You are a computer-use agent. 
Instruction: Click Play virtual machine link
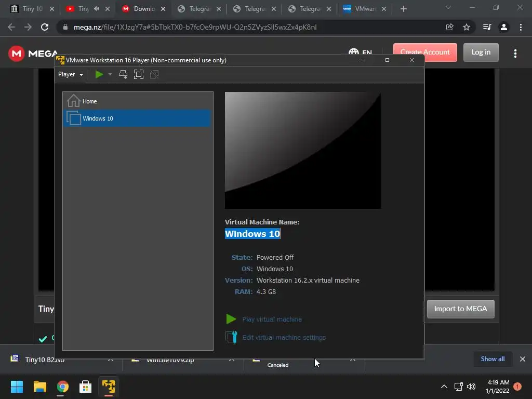pyautogui.click(x=272, y=320)
